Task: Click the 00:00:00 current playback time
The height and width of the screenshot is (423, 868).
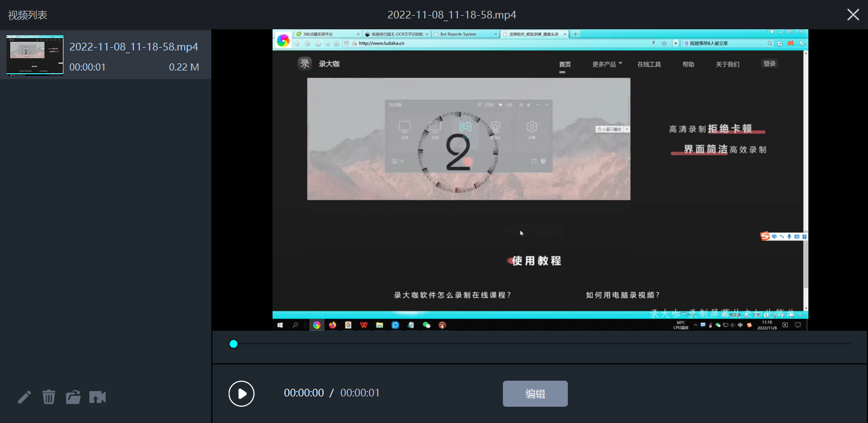Action: [304, 393]
